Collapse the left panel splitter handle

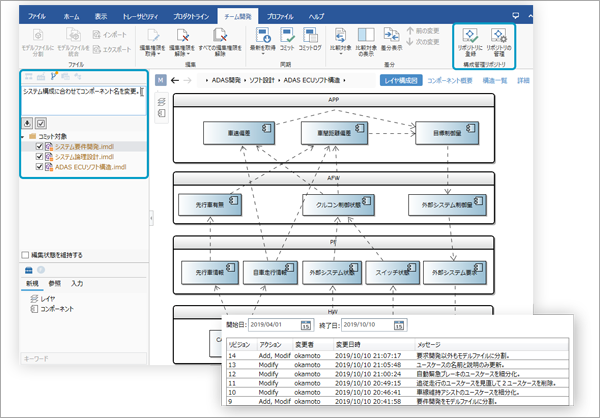pyautogui.click(x=152, y=218)
